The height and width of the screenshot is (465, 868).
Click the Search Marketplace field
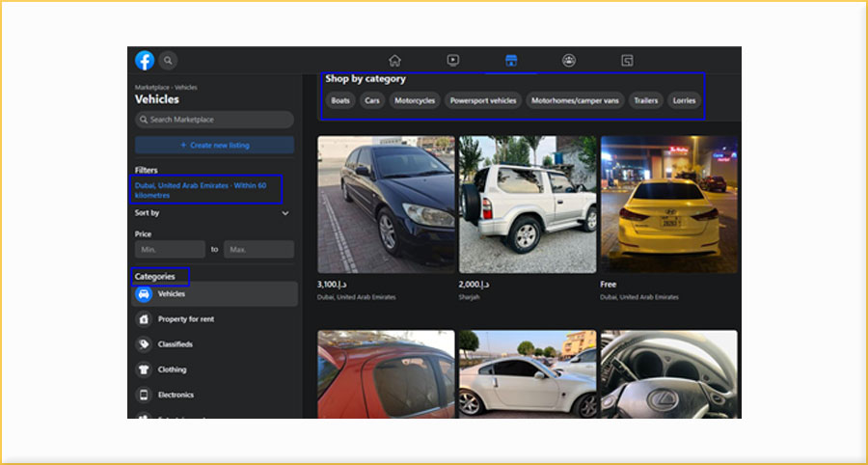click(214, 120)
